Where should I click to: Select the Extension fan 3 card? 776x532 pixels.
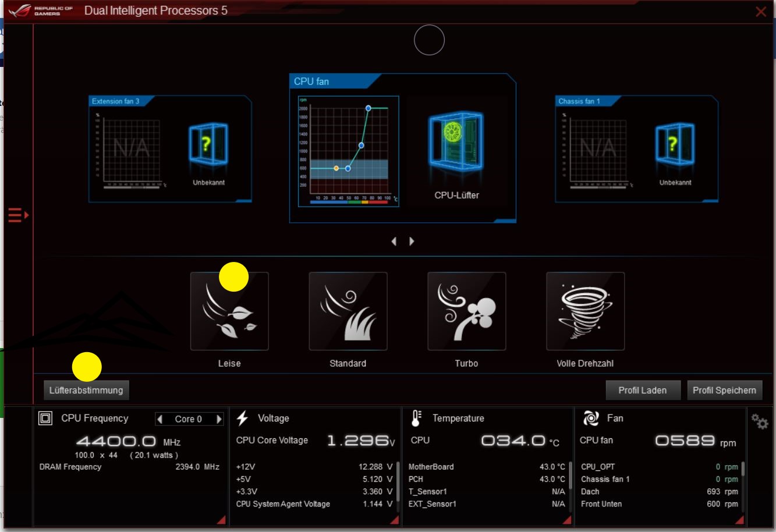[170, 149]
